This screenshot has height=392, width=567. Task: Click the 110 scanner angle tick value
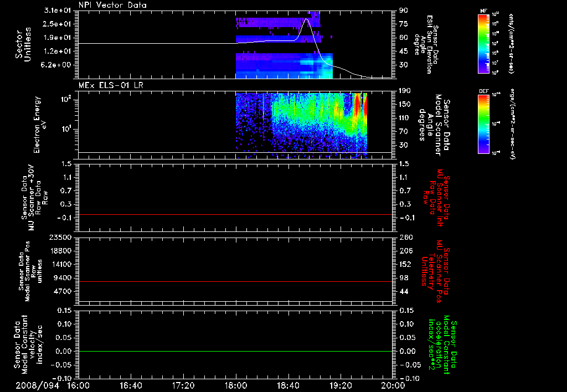tap(405, 118)
